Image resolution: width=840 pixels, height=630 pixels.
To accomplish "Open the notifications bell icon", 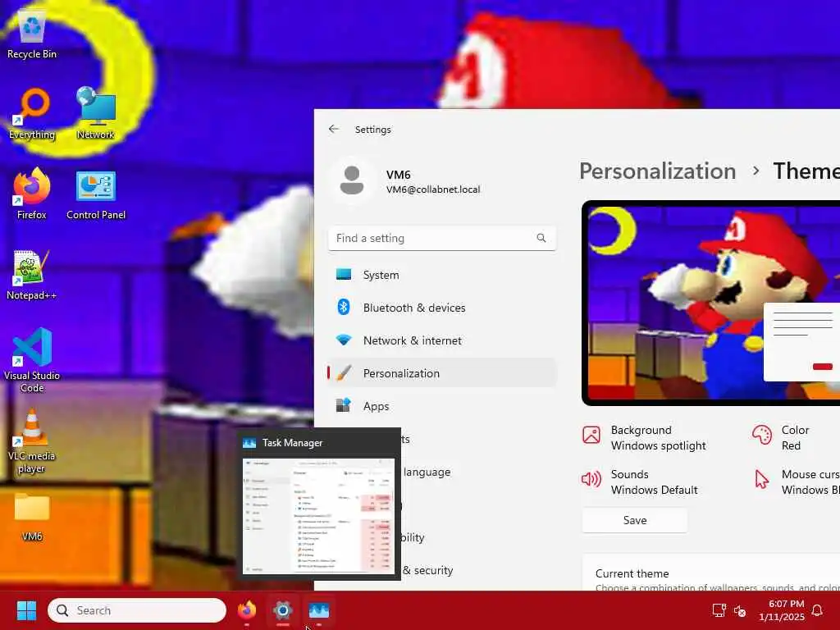I will coord(817,610).
